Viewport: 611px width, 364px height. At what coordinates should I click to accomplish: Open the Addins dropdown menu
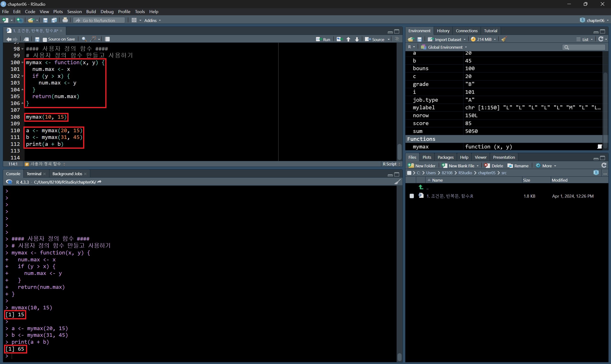[x=152, y=20]
